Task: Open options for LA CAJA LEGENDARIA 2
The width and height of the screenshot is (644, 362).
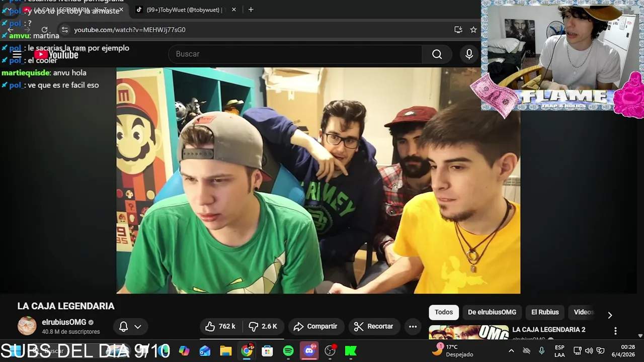Action: 615,331
